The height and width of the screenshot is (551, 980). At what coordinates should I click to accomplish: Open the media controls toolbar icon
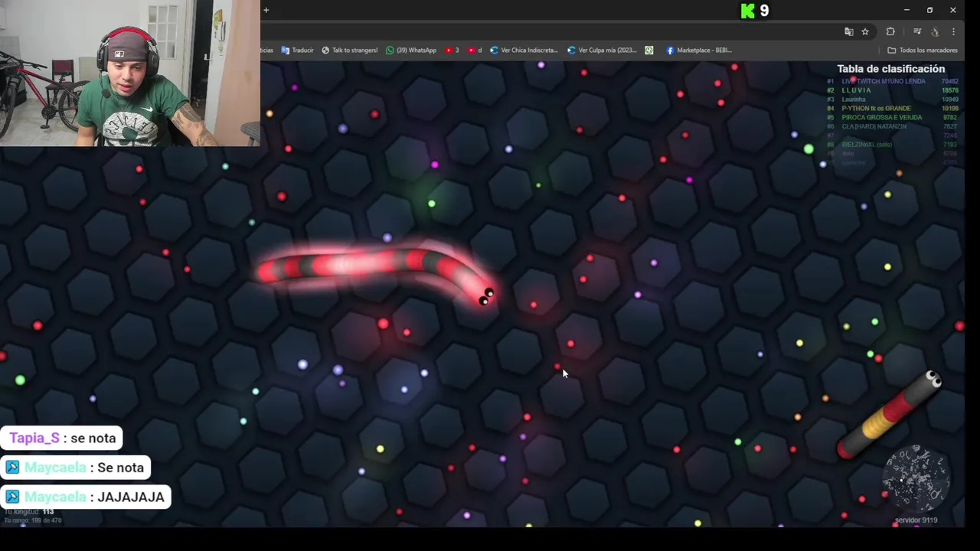(917, 31)
